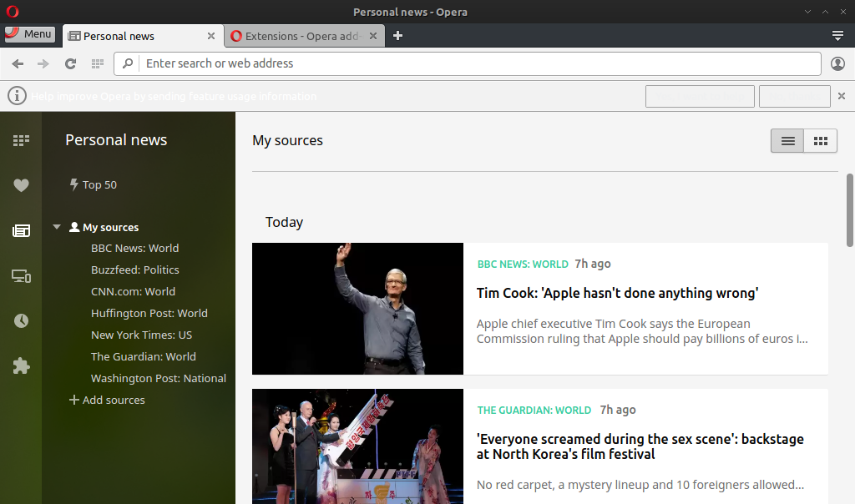Open 'Tim Cook: Apple hasn't done anything wrong' headline
The image size is (855, 504).
pos(617,293)
